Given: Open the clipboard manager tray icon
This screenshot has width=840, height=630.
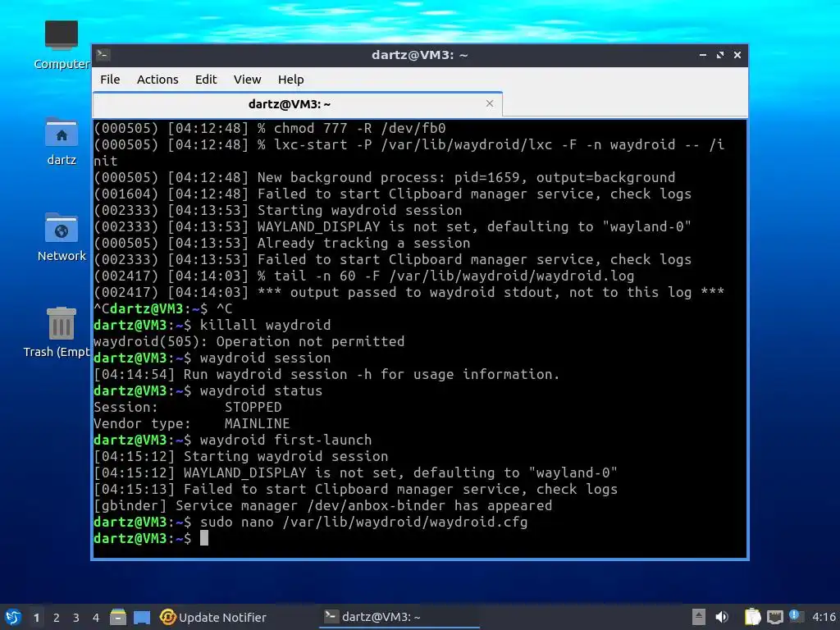Looking at the screenshot, I should click(753, 617).
